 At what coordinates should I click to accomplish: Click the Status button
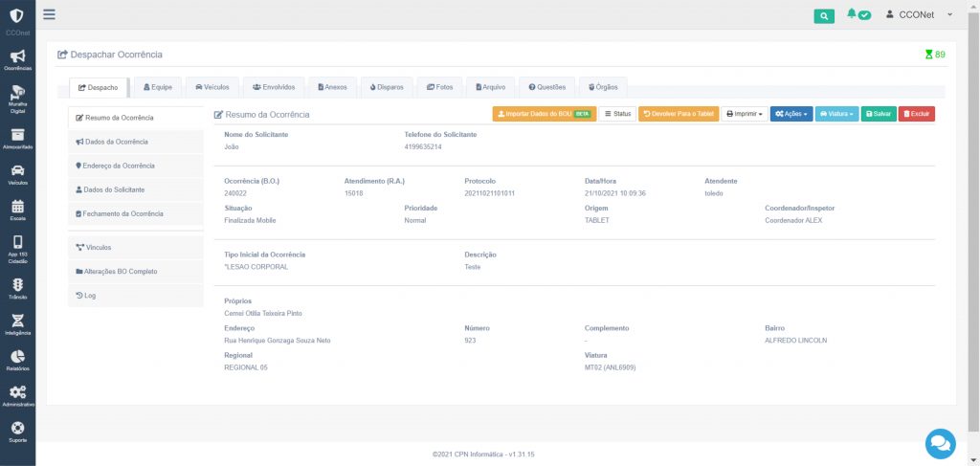(x=617, y=114)
